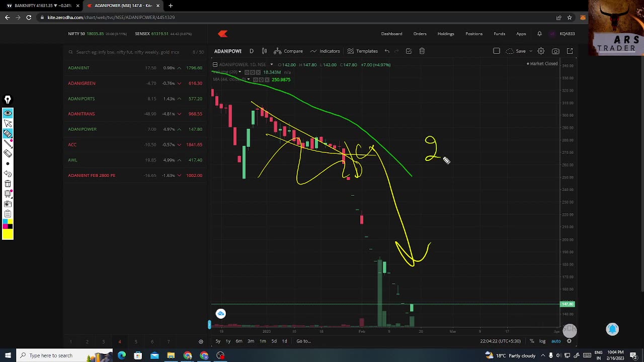644x362 pixels.
Task: Open the chart Indicators list
Action: tap(325, 51)
